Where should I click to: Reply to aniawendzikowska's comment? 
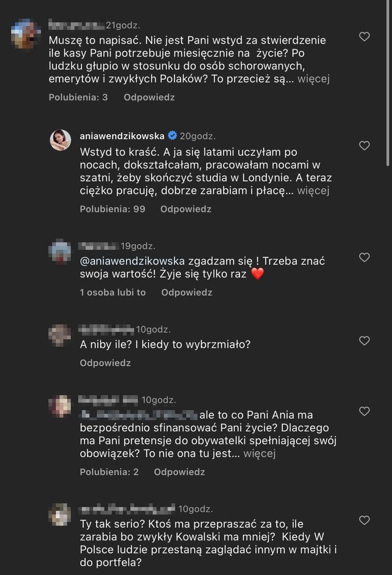pos(186,209)
